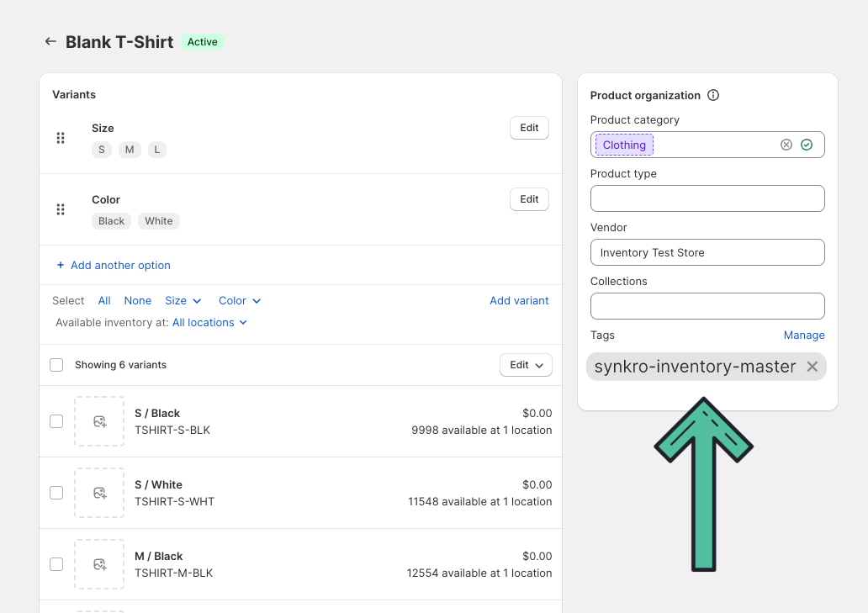Image resolution: width=868 pixels, height=613 pixels.
Task: Open the Size filter dropdown
Action: click(x=183, y=300)
